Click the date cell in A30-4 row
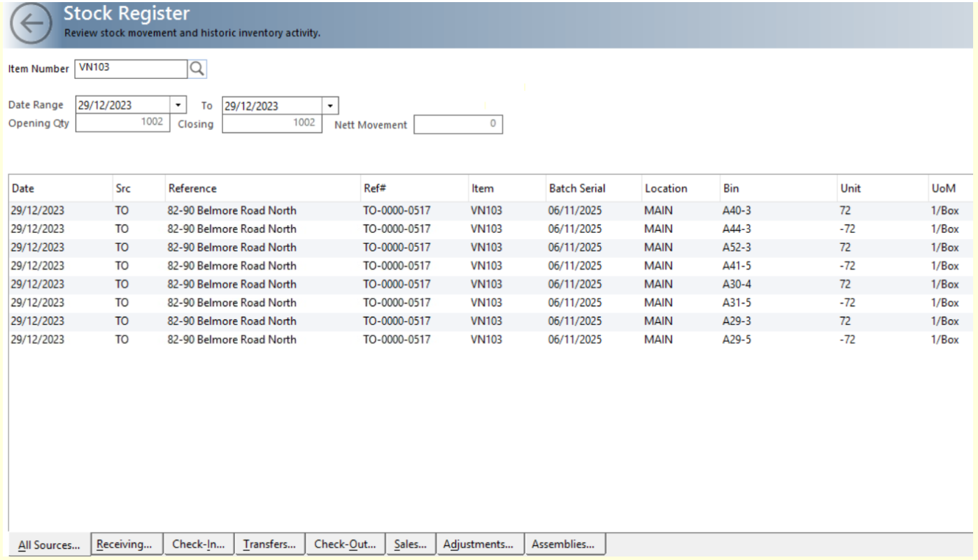 (38, 285)
